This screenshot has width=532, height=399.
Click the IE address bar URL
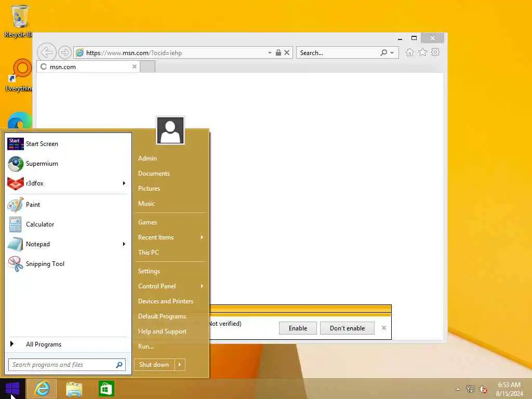[x=134, y=53]
